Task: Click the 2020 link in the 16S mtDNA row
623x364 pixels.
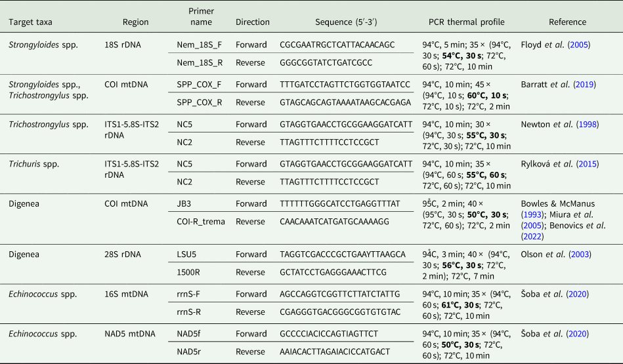Action: tap(577, 294)
